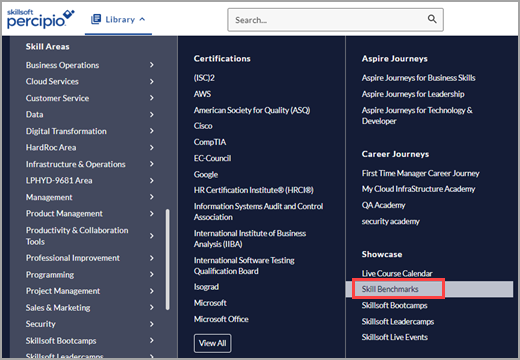Click the Library book icon
This screenshot has width=520, height=360.
[x=96, y=19]
